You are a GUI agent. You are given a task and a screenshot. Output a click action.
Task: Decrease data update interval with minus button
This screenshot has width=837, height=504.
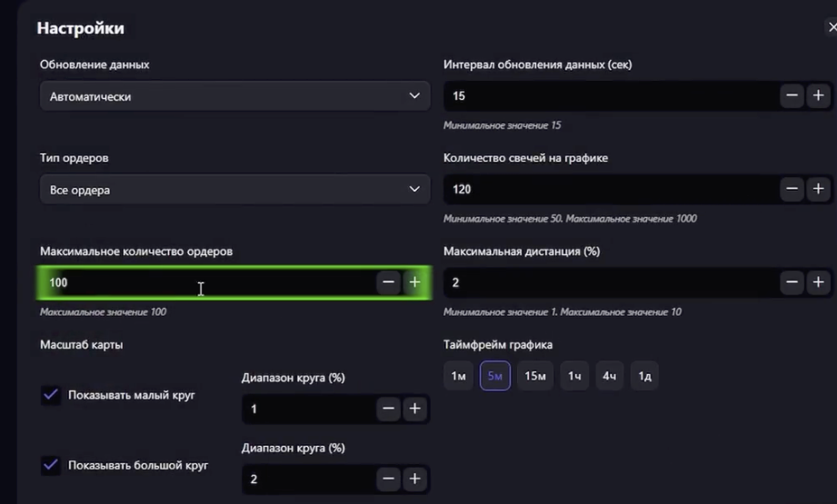tap(792, 95)
